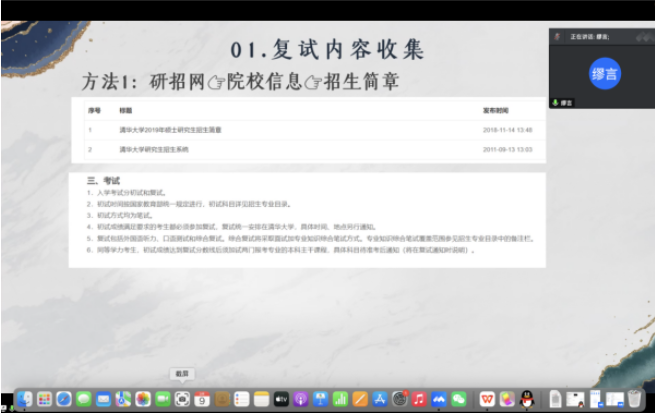Open System Preferences with the red badge
Image resolution: width=655 pixels, height=413 pixels.
(400, 399)
